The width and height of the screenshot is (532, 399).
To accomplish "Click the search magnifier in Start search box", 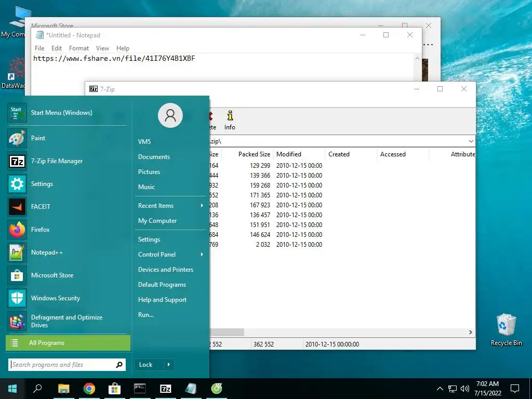I will [119, 365].
